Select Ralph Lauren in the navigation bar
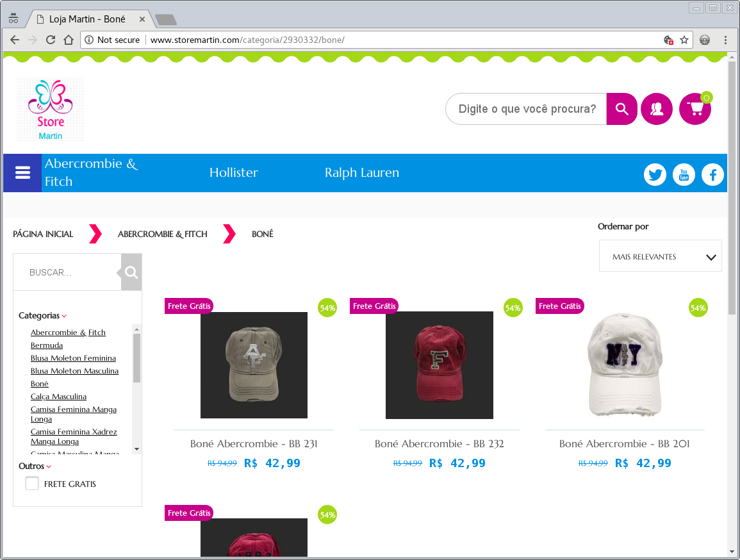Viewport: 740px width, 560px height. [361, 173]
